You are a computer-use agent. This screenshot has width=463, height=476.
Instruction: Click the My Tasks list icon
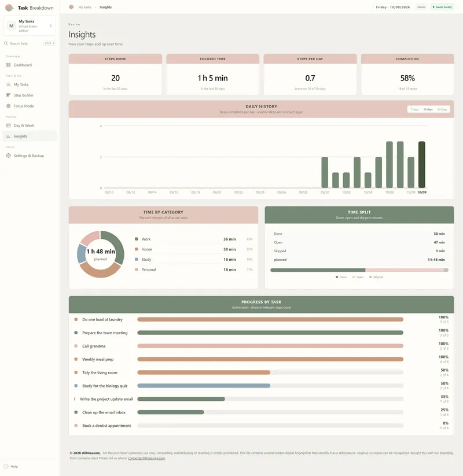(x=9, y=84)
